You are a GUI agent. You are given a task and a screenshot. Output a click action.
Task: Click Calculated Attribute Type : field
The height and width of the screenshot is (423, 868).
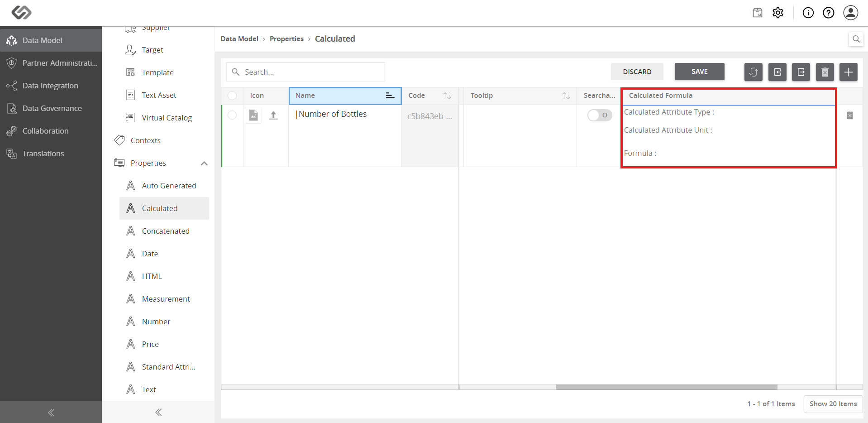pyautogui.click(x=669, y=112)
